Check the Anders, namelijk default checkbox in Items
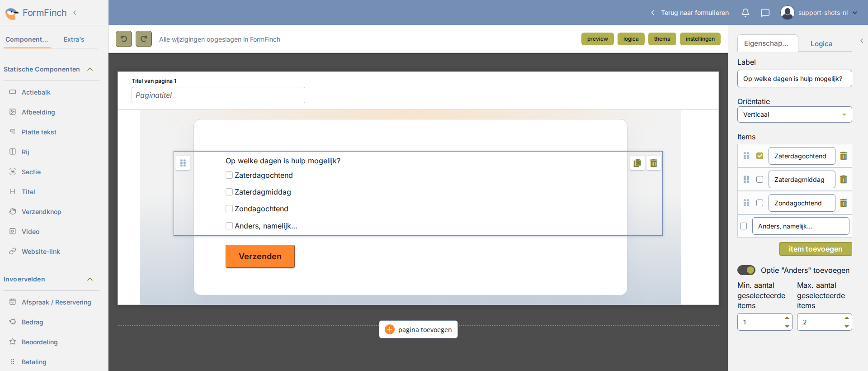This screenshot has height=371, width=868. coord(744,226)
